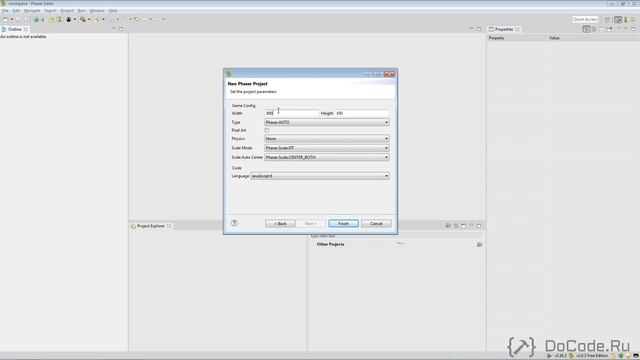Close the New Phaser Project dialog
Image resolution: width=640 pixels, height=360 pixels.
coord(389,74)
